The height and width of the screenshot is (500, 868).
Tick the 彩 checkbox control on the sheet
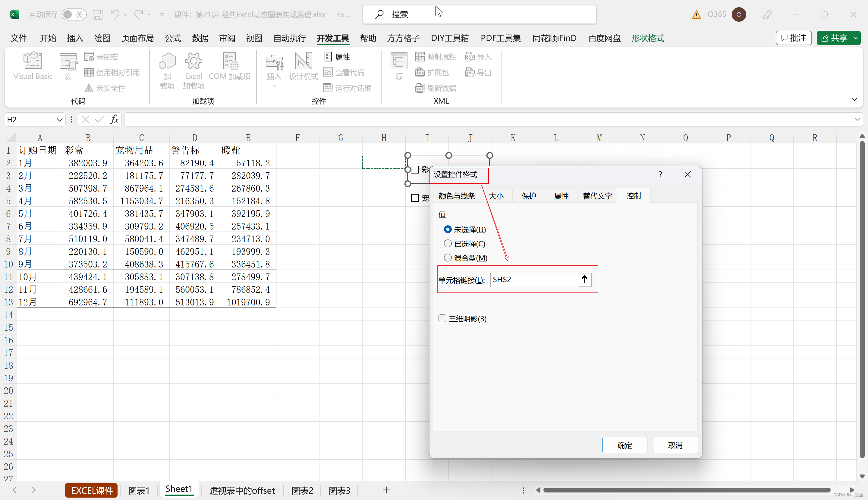[415, 170]
